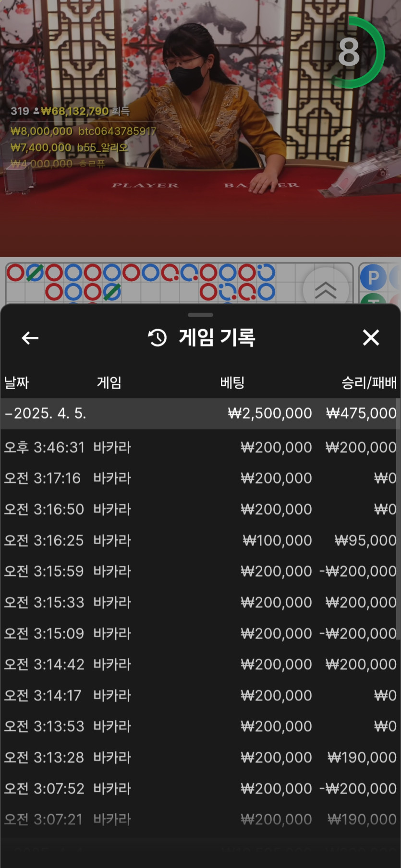This screenshot has height=868, width=401.
Task: Click the blue P player icon
Action: [x=373, y=277]
